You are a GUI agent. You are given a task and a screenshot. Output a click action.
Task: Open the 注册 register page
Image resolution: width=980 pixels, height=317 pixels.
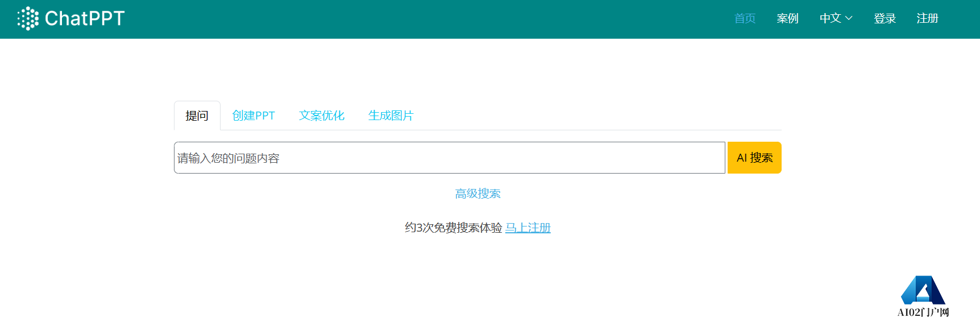tap(927, 19)
